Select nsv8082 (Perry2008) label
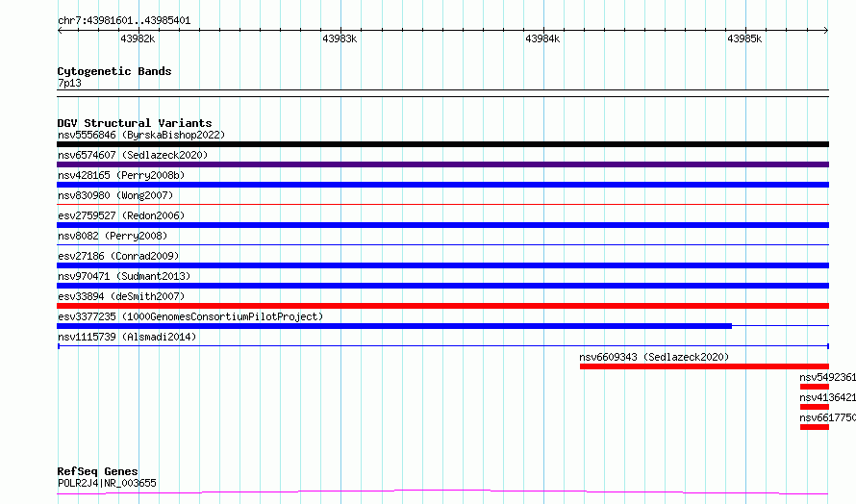The width and height of the screenshot is (856, 504). coord(113,236)
